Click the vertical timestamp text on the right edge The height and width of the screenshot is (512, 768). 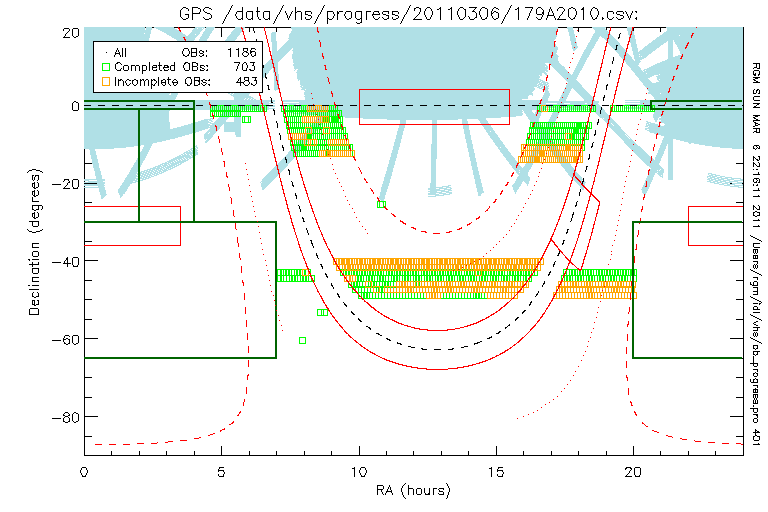(756, 240)
